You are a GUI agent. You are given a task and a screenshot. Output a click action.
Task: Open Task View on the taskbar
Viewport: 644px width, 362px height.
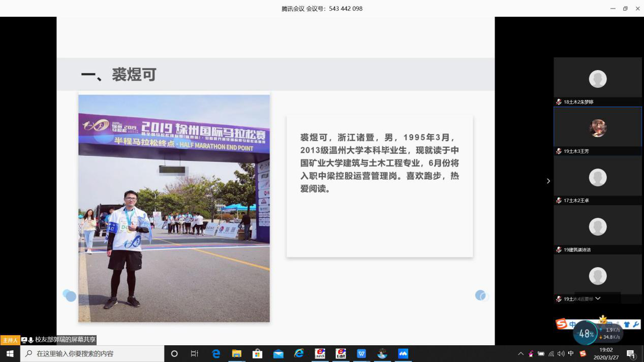tap(194, 353)
